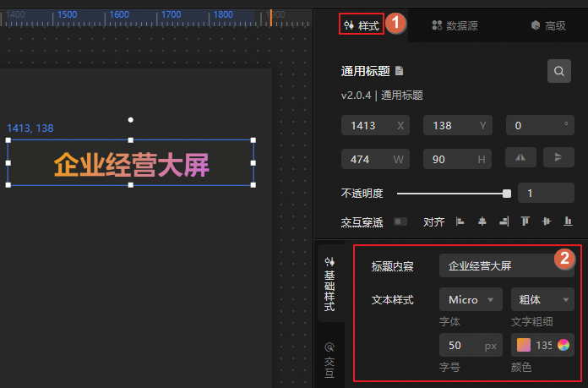Edit the rotation angle field
This screenshot has width=588, height=388.
coord(540,125)
